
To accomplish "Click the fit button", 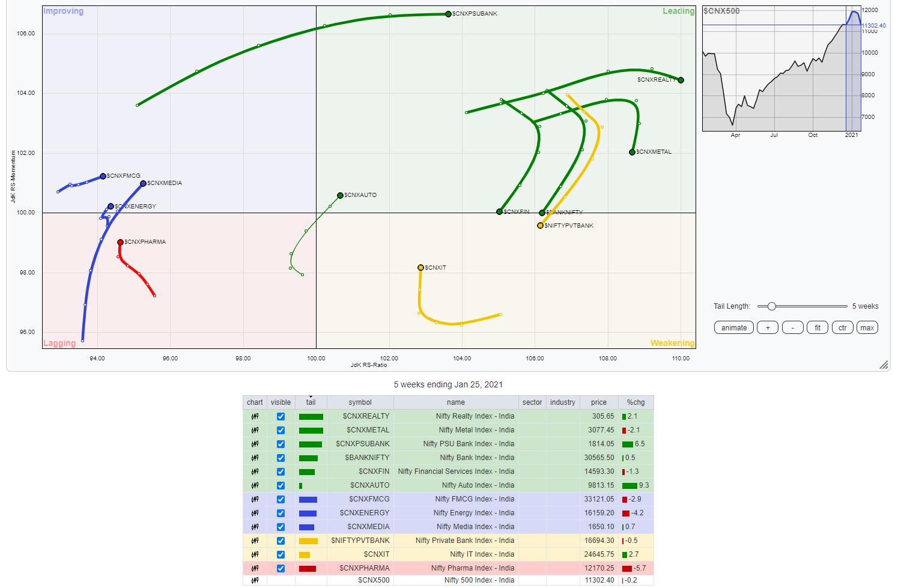I will pyautogui.click(x=817, y=327).
